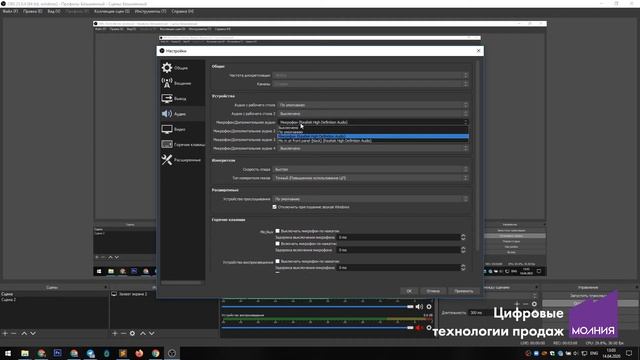Add a new source with plus icon
The height and width of the screenshot is (360, 640).
[115, 333]
